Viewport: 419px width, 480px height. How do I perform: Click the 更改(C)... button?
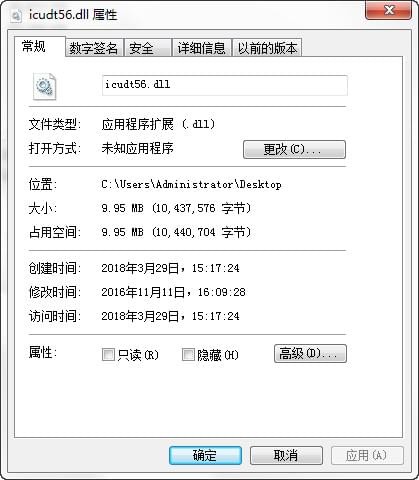point(294,149)
